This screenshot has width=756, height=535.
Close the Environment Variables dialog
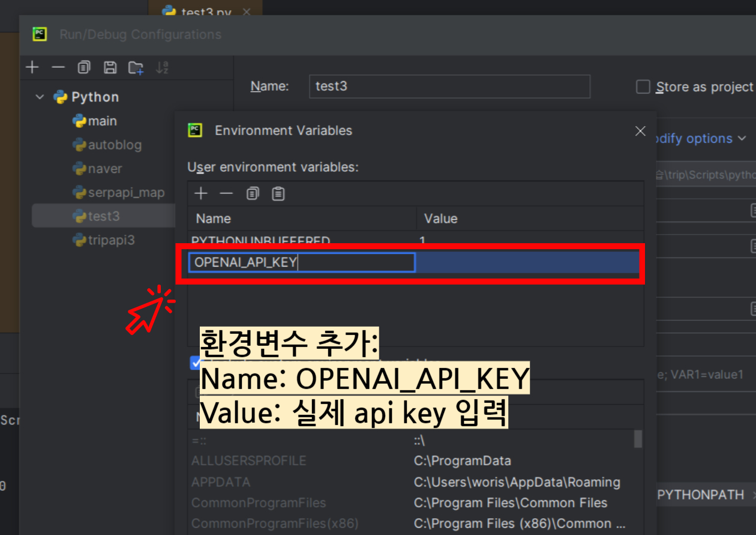[640, 131]
